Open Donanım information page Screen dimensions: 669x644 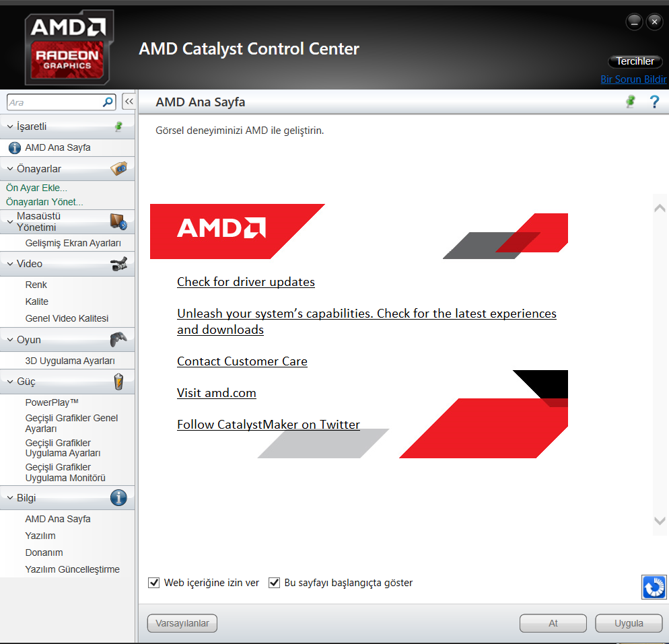point(44,552)
